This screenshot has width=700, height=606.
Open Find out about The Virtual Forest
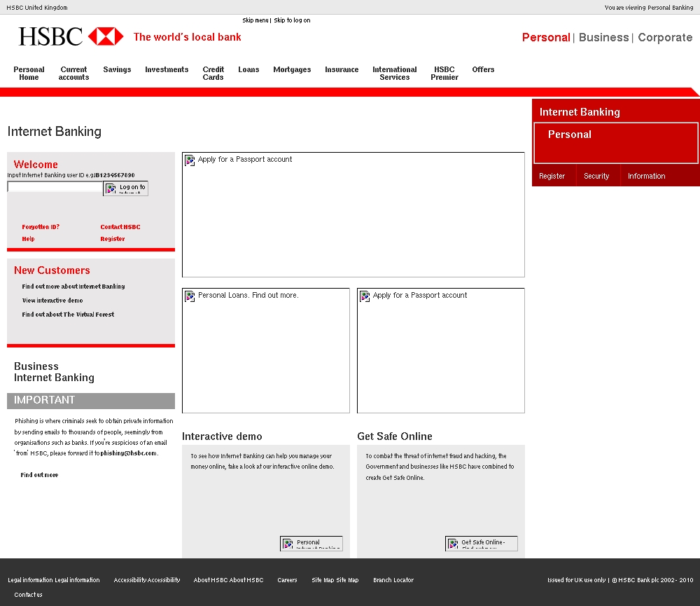68,315
